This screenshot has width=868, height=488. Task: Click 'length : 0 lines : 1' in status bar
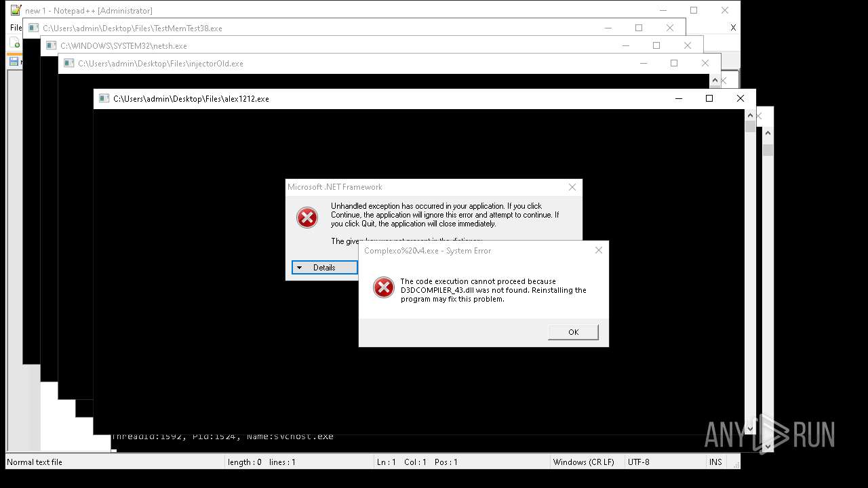(x=261, y=462)
